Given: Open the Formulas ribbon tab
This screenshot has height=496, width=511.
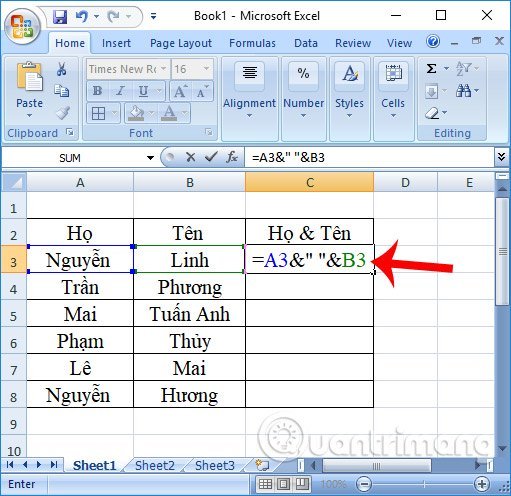Looking at the screenshot, I should click(x=252, y=43).
